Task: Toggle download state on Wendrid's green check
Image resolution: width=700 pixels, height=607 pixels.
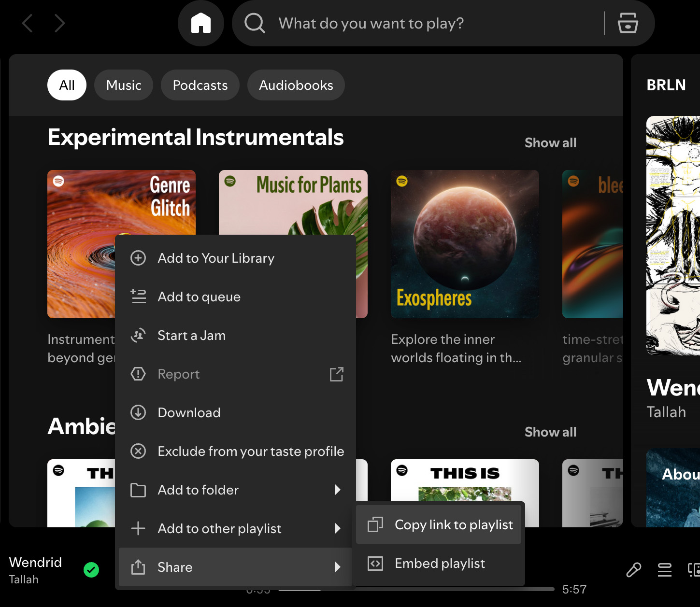Action: (91, 570)
